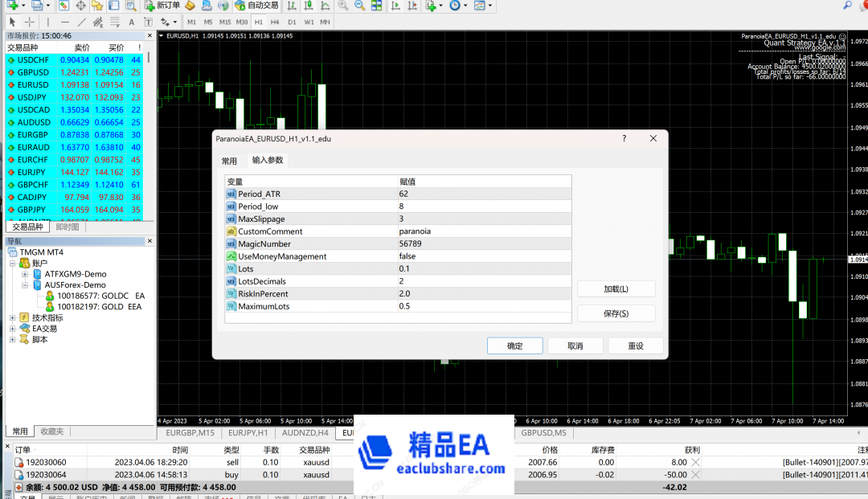This screenshot has width=868, height=499.
Task: Select the Fibonacci retracement tool
Action: (x=96, y=22)
